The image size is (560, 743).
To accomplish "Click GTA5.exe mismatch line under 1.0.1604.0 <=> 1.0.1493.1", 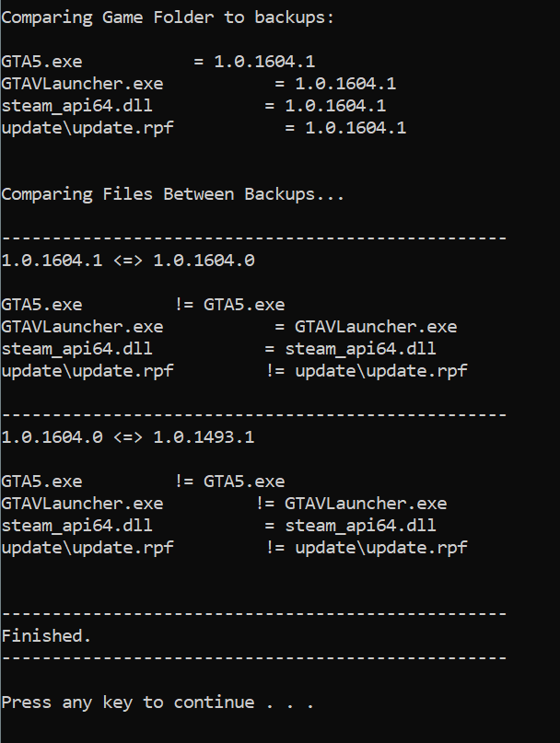I will tap(143, 482).
